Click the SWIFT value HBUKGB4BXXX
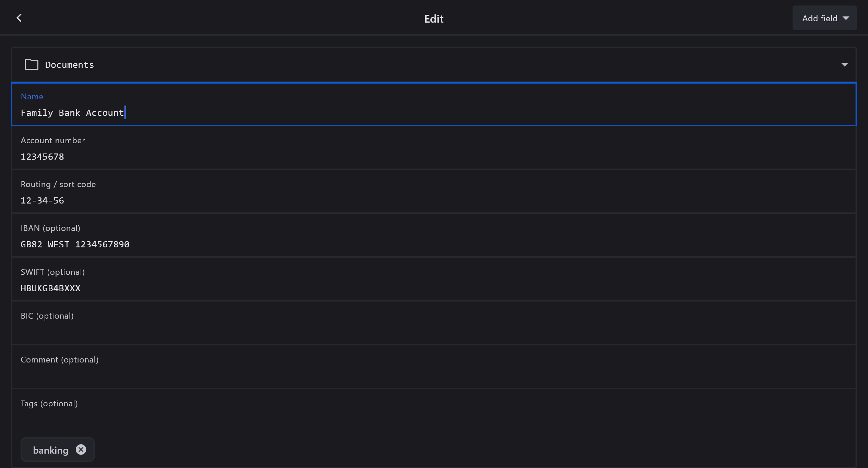The width and height of the screenshot is (868, 468). pos(50,288)
